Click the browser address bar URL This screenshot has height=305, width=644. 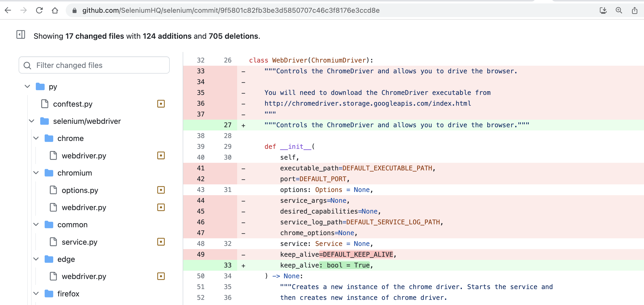point(231,10)
